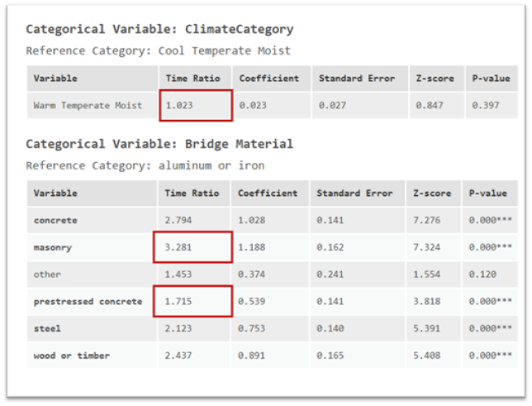
Task: Click the prestressed concrete row label
Action: tap(88, 302)
